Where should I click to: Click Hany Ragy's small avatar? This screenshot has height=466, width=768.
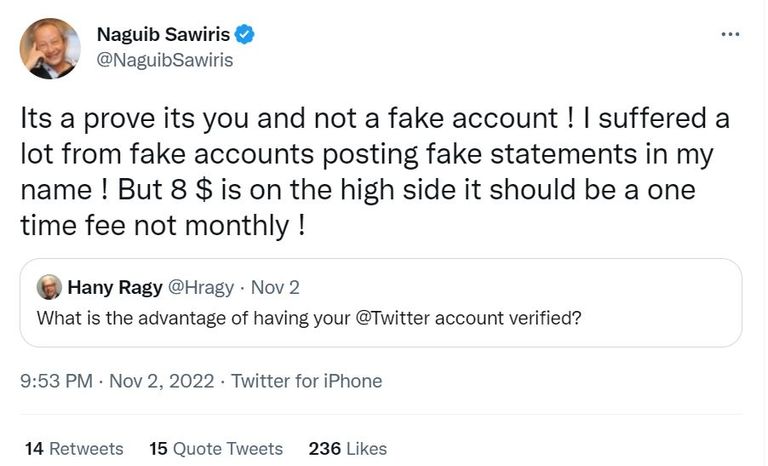[x=48, y=288]
